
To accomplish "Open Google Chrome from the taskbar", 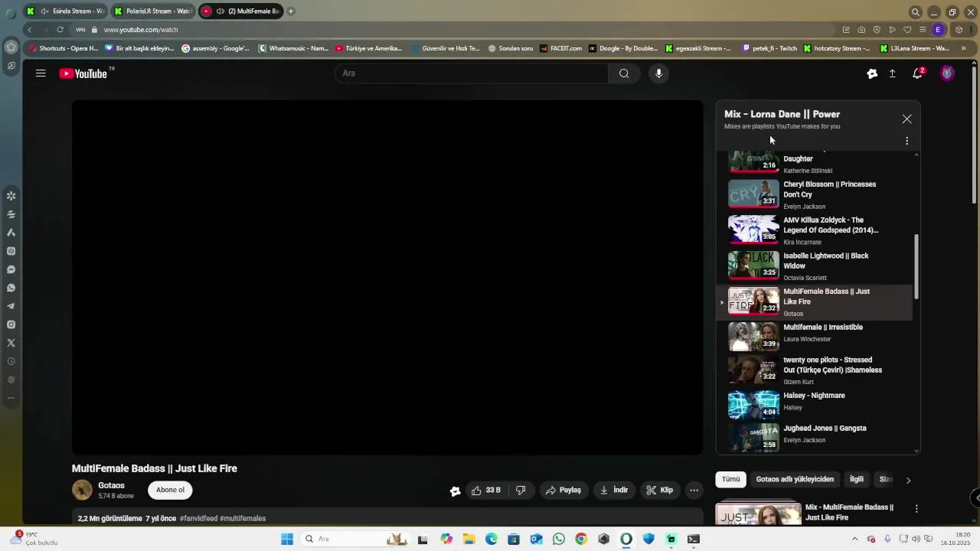I will pos(581,539).
